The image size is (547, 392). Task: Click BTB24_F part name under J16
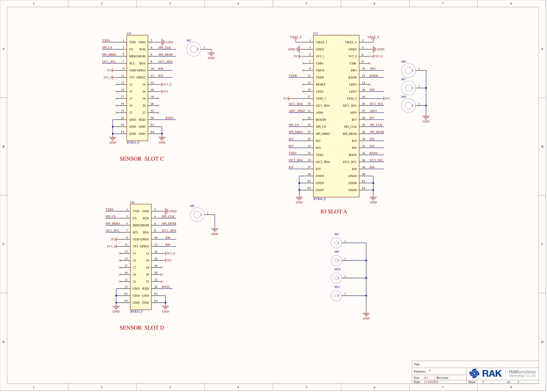(x=136, y=311)
